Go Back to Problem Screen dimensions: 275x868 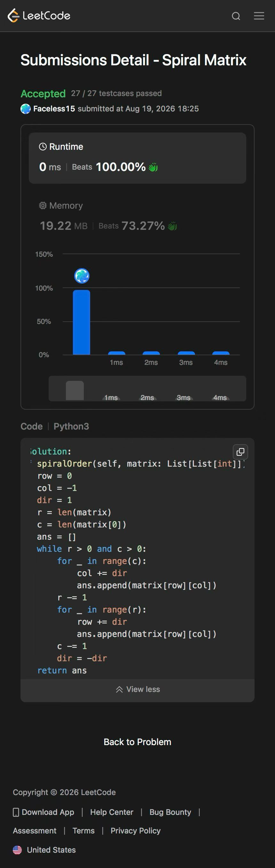coord(137,742)
